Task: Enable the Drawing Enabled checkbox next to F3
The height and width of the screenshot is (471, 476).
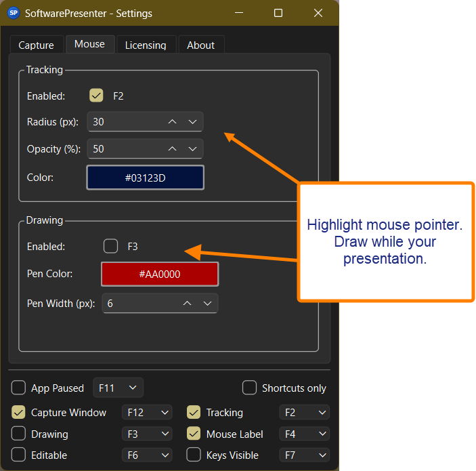Action: tap(111, 246)
